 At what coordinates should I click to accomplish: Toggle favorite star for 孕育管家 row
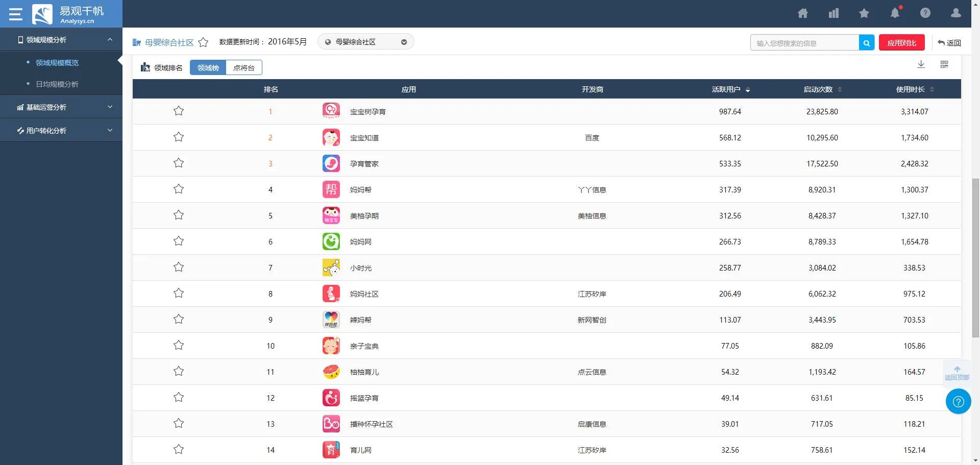tap(179, 163)
